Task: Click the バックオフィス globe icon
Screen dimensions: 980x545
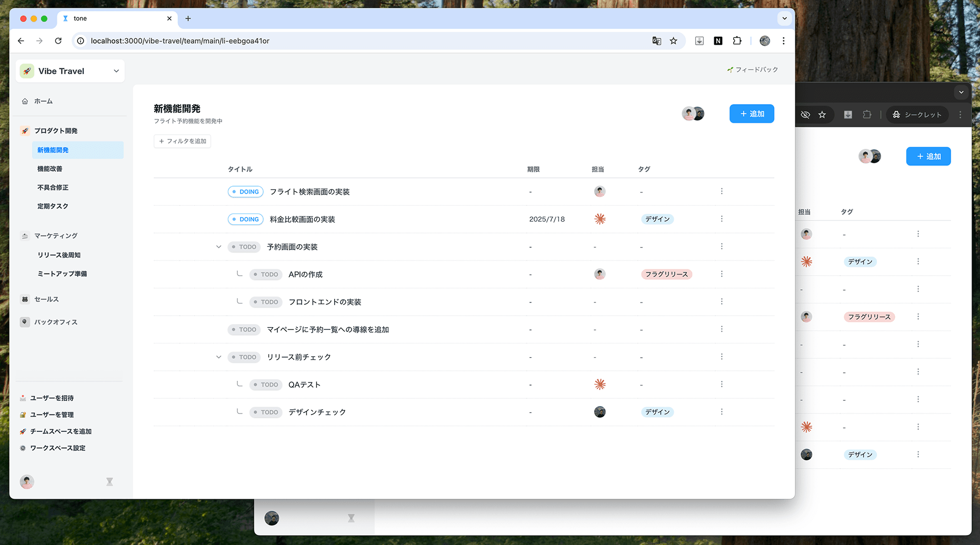Action: [x=25, y=322]
